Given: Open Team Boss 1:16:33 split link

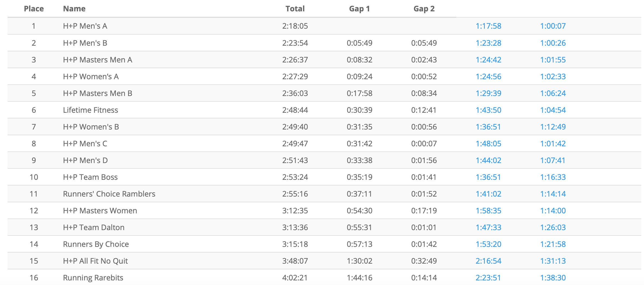Looking at the screenshot, I should (x=553, y=177).
